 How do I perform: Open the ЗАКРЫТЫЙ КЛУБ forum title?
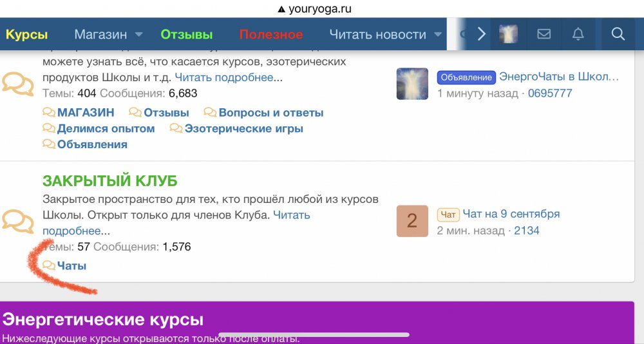pyautogui.click(x=109, y=180)
